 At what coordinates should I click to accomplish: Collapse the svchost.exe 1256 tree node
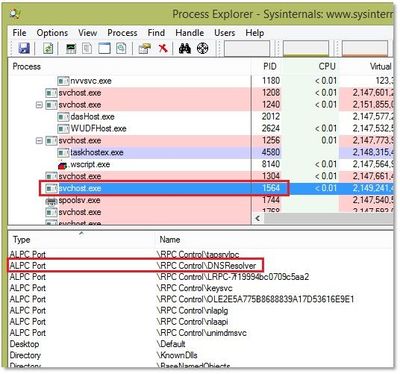[39, 141]
